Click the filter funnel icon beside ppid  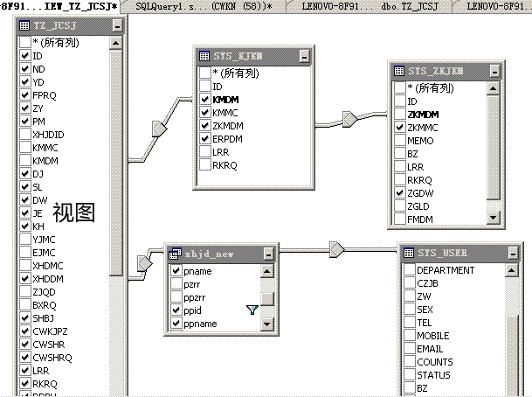pos(252,309)
